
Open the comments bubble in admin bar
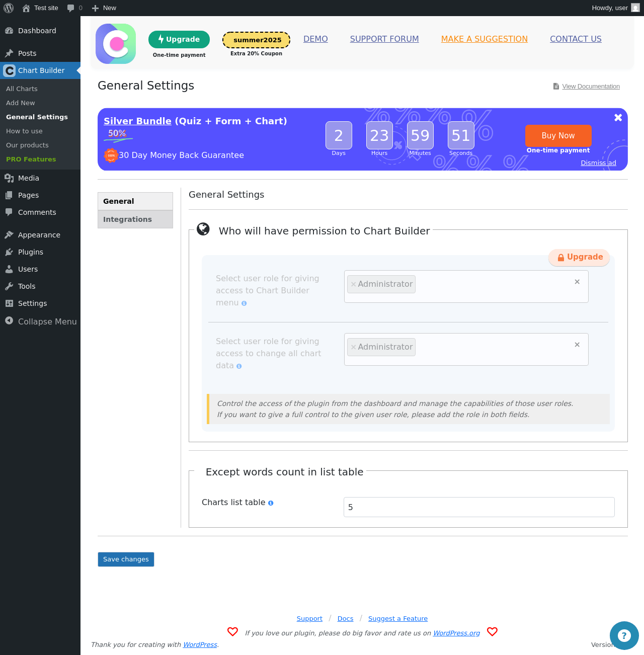[x=75, y=8]
